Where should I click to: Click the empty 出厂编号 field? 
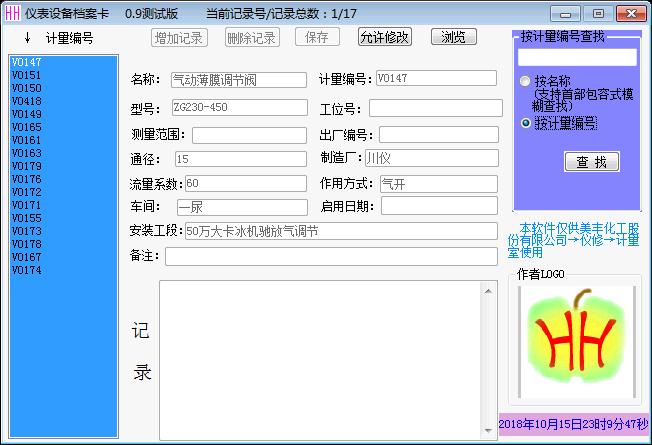pyautogui.click(x=439, y=135)
